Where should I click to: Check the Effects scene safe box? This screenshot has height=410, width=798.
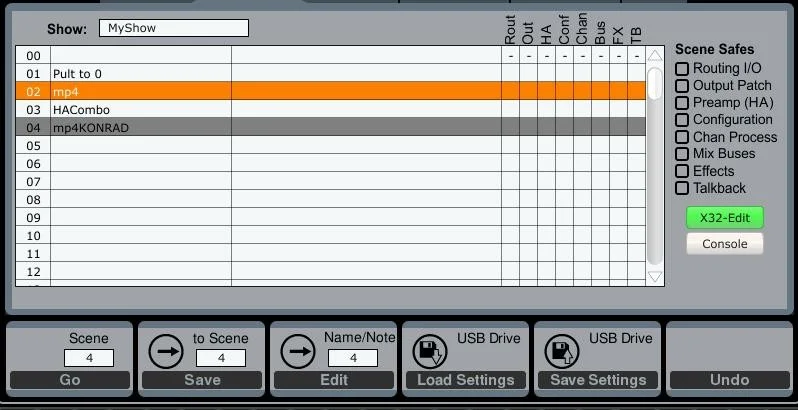click(x=681, y=171)
